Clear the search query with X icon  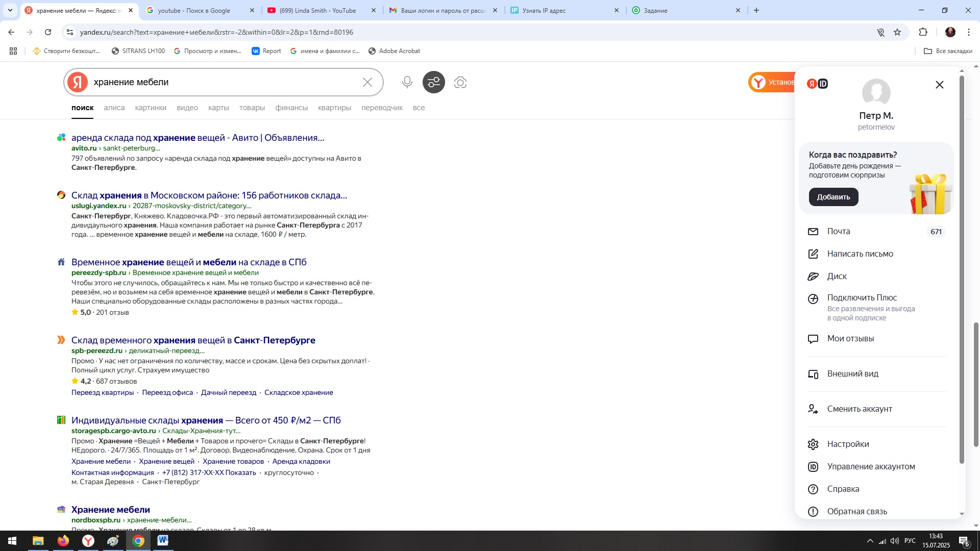tap(367, 82)
